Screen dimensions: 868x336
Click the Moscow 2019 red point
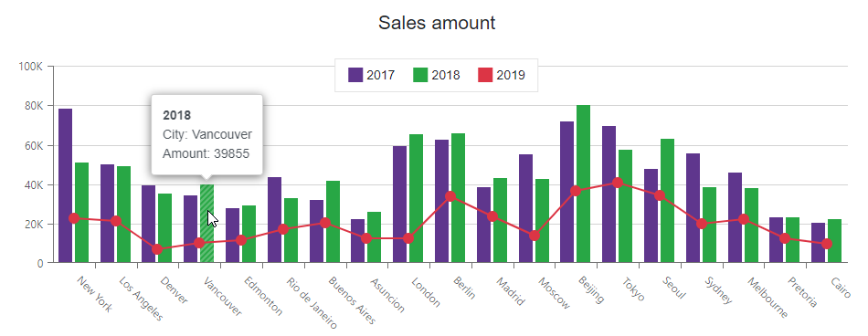pos(535,236)
